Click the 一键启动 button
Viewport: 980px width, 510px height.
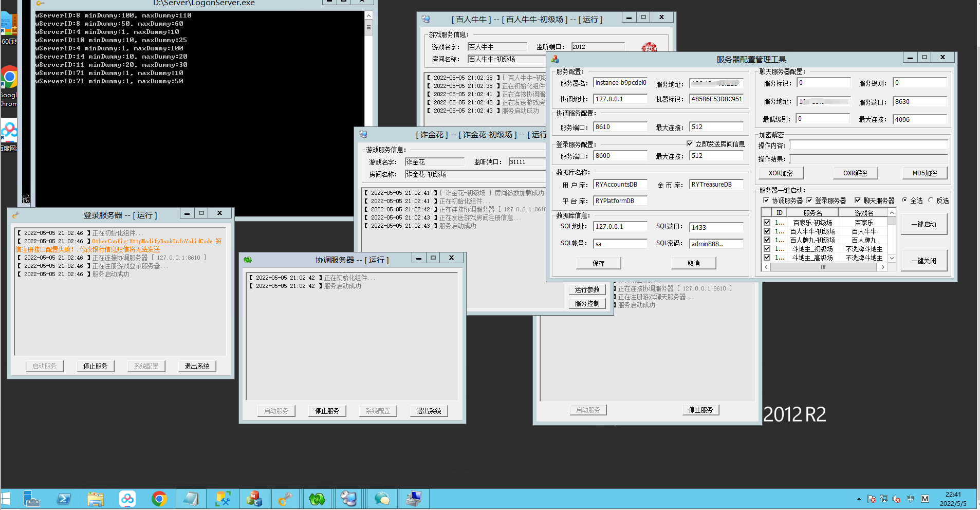point(923,225)
